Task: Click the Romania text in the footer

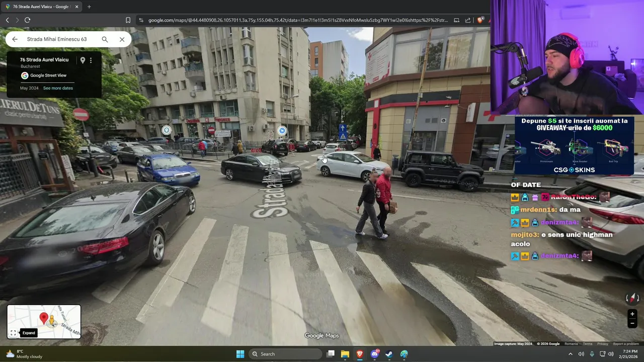Action: click(x=571, y=344)
